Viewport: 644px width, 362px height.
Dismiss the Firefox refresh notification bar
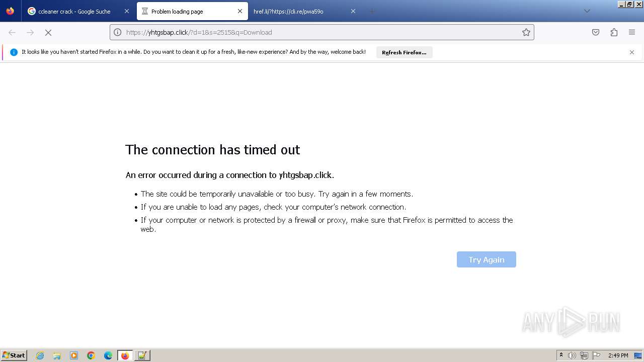[632, 52]
